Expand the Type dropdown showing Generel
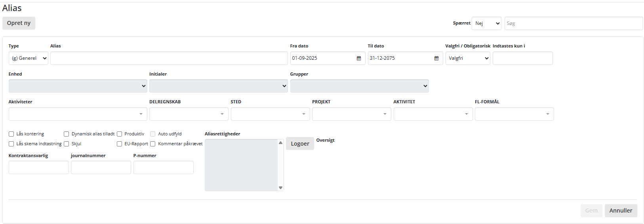 29,58
